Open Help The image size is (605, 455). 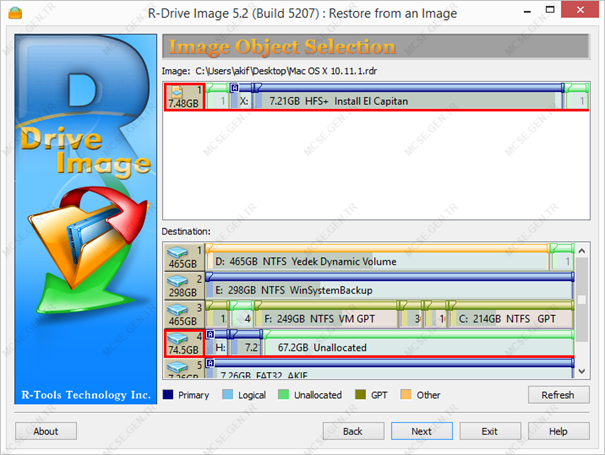coord(558,431)
